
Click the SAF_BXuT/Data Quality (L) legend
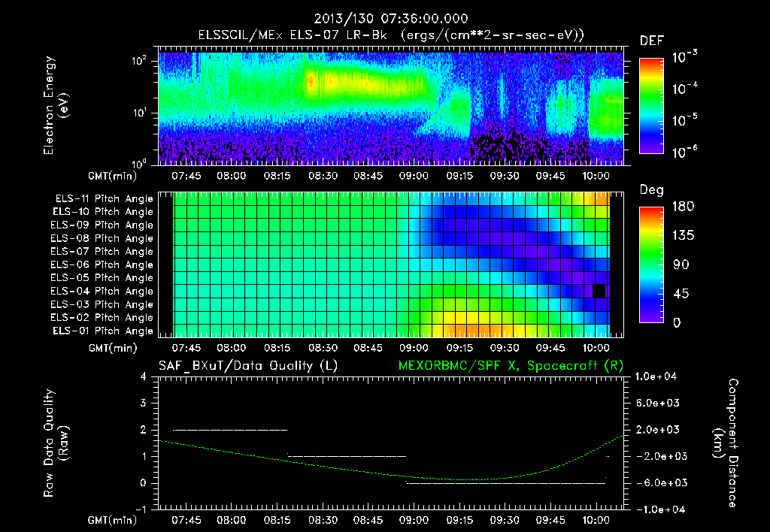click(248, 366)
